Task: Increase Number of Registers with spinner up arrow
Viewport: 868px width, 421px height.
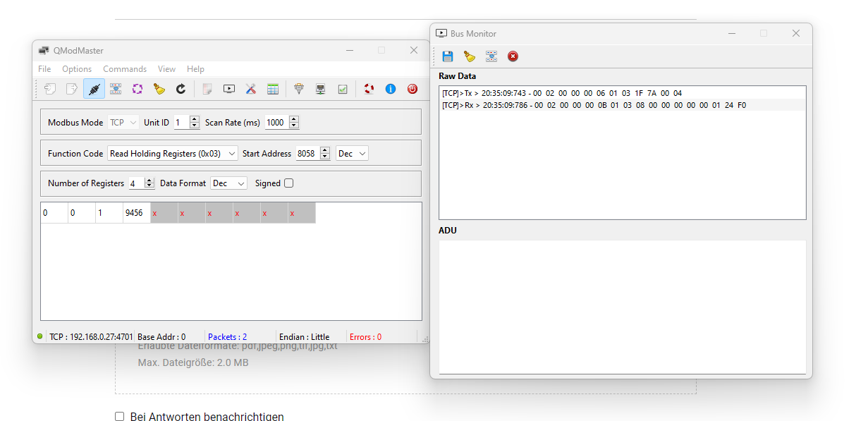Action: 149,180
